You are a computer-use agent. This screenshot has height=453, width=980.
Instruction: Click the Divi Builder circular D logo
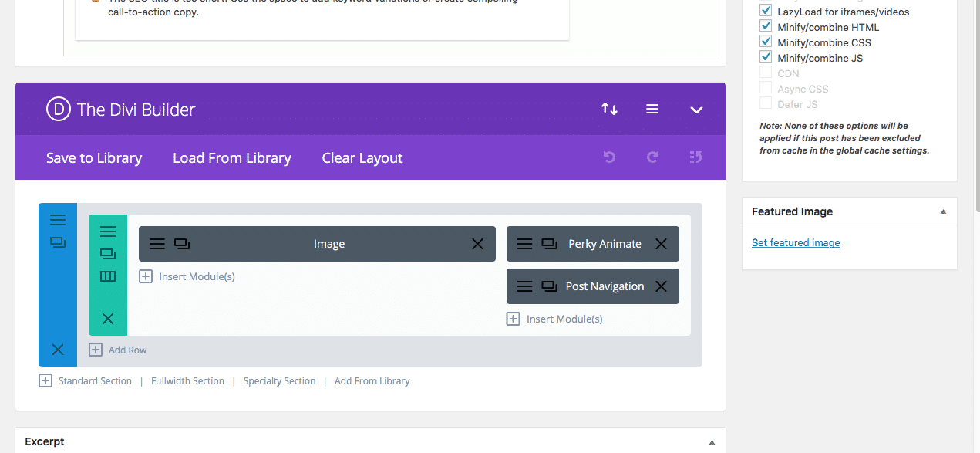pyautogui.click(x=59, y=110)
